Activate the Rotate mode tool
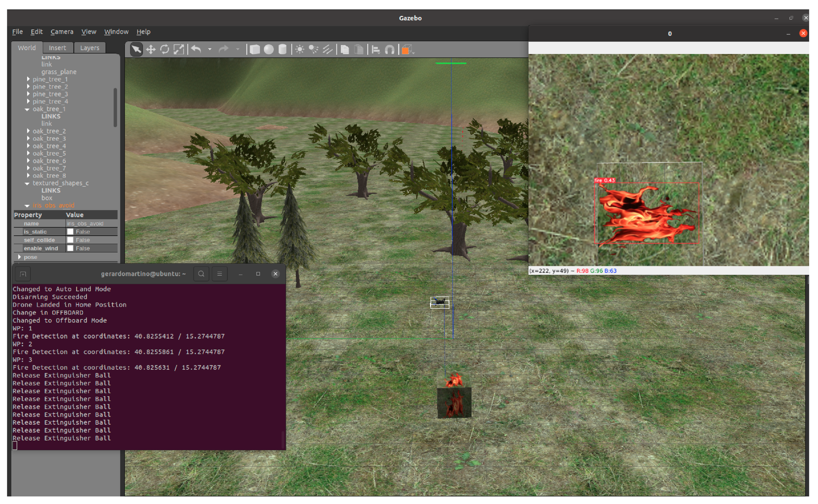818x504 pixels. pos(164,50)
